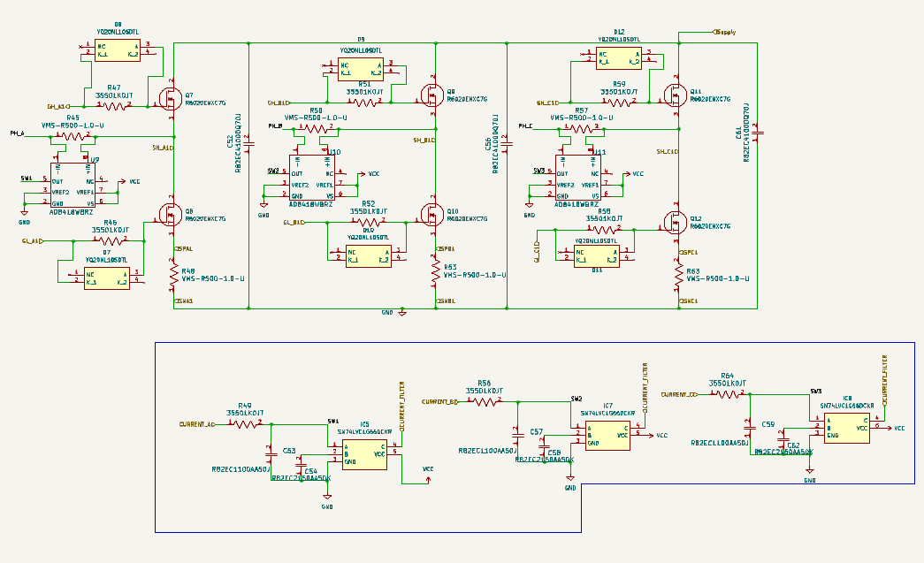Click GND symbol on bottom rail
The height and width of the screenshot is (563, 924).
[x=402, y=311]
